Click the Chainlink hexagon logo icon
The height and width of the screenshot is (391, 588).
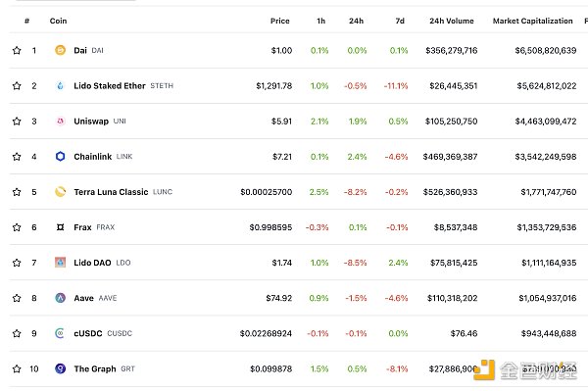click(60, 156)
